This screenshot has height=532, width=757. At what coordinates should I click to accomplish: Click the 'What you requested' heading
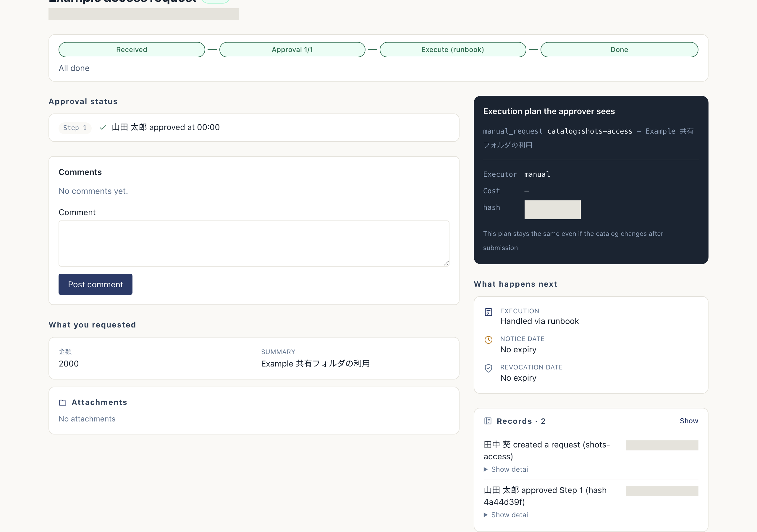[x=92, y=325]
